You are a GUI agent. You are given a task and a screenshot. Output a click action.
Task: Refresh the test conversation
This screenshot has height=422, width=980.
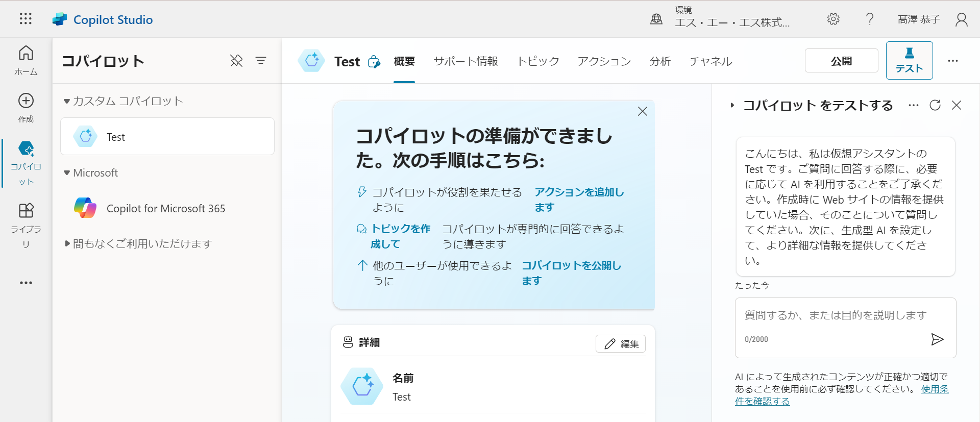pos(935,105)
